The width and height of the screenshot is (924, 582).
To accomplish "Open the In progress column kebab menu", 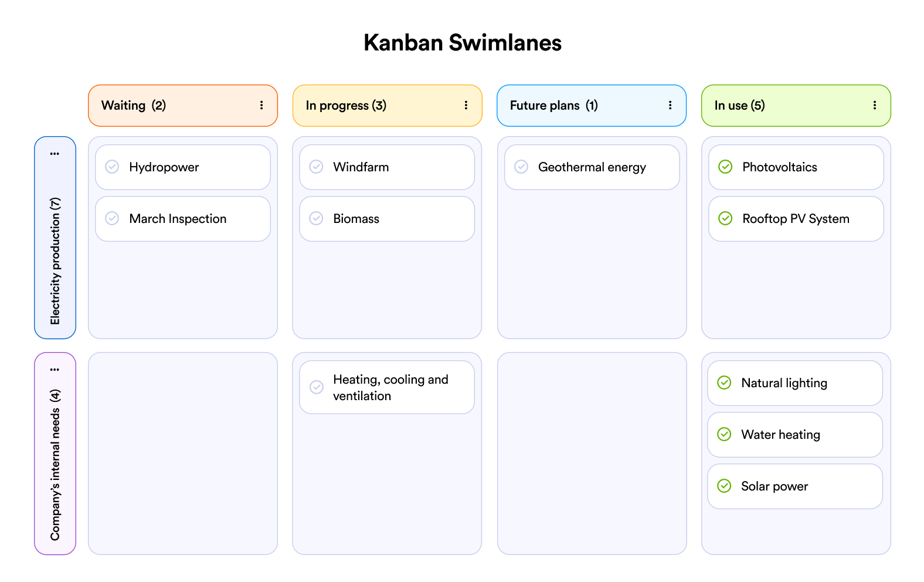I will pos(466,105).
